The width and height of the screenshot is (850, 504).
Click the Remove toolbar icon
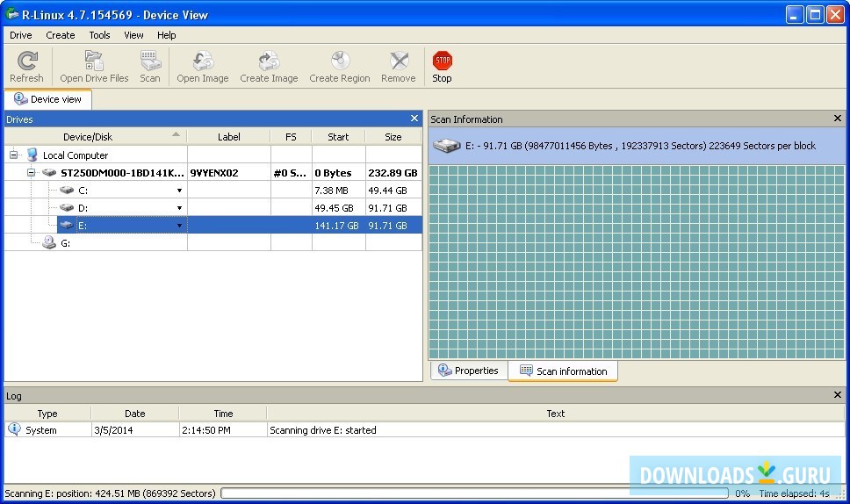(x=398, y=67)
